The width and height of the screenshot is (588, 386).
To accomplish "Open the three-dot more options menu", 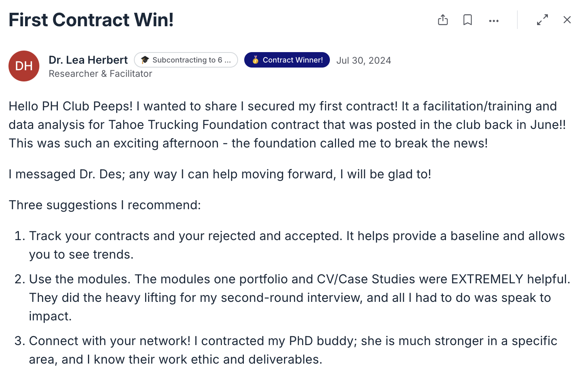I will point(494,21).
